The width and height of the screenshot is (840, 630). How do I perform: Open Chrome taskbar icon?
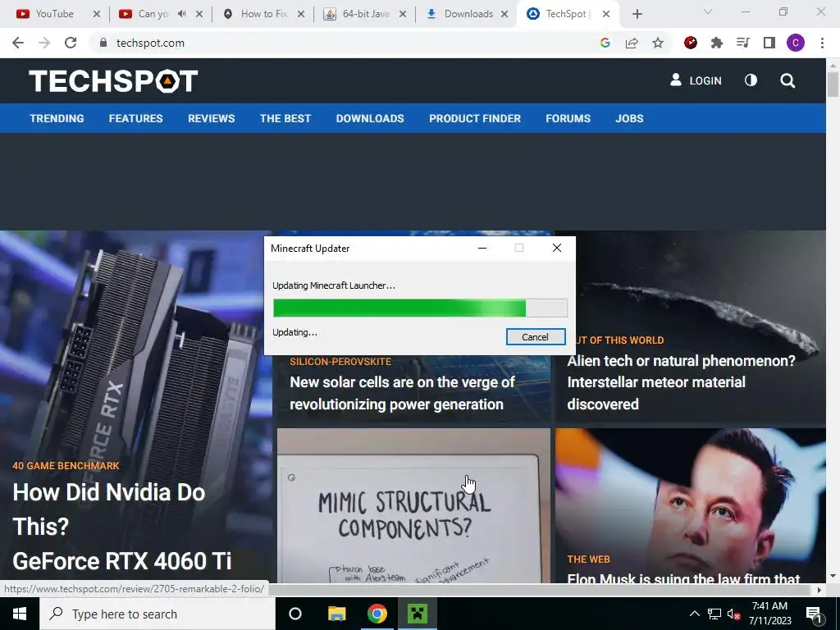click(377, 614)
